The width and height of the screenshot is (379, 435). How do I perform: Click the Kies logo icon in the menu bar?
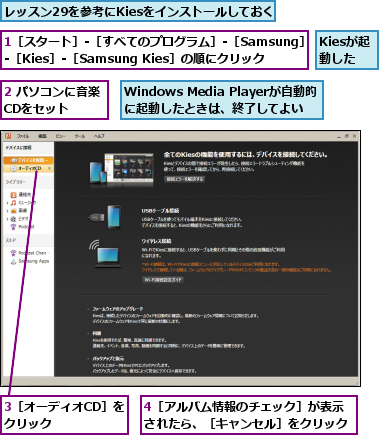[x=8, y=136]
